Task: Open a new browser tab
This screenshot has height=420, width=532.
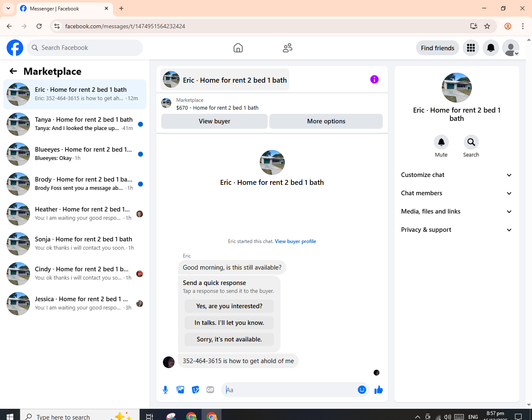Action: (121, 8)
